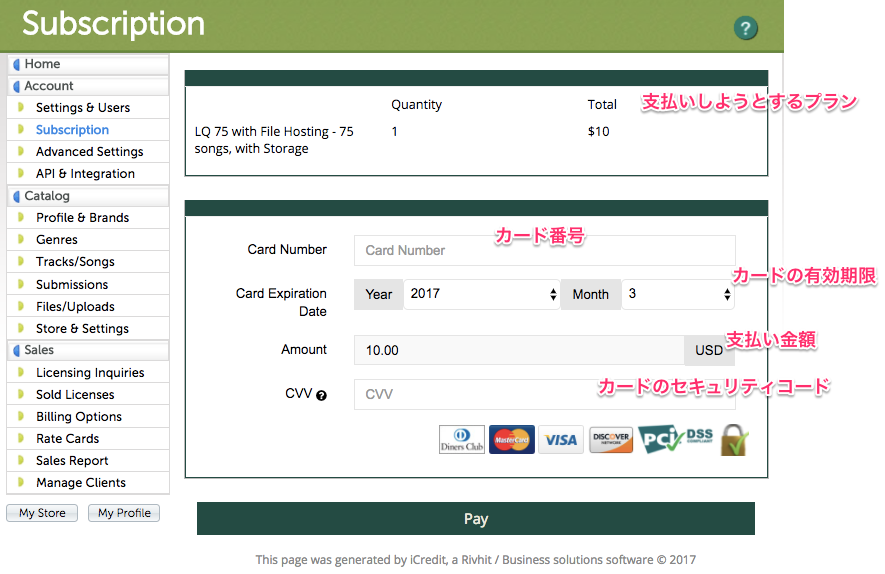Open the expiration Month dropdown
885x574 pixels.
tap(678, 295)
